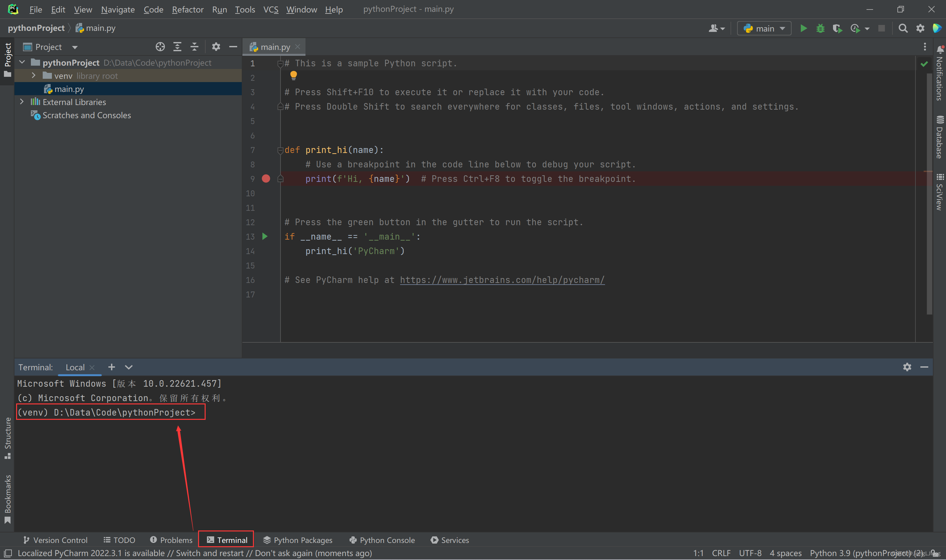Collapse all nodes using the Project panel icon
The width and height of the screenshot is (946, 560).
click(x=194, y=46)
